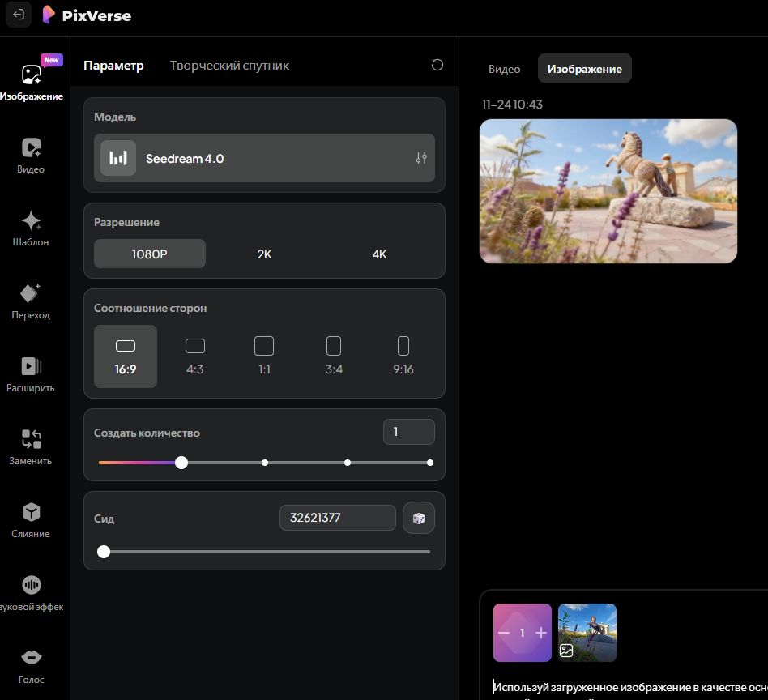Select 2K resolution
This screenshot has height=700, width=768.
(x=264, y=254)
